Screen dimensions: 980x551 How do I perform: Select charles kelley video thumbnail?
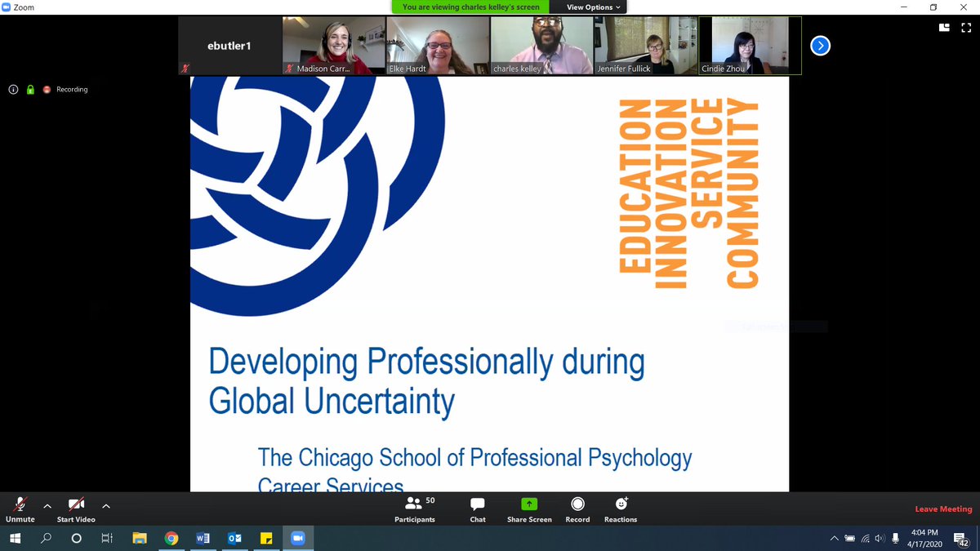(x=541, y=46)
